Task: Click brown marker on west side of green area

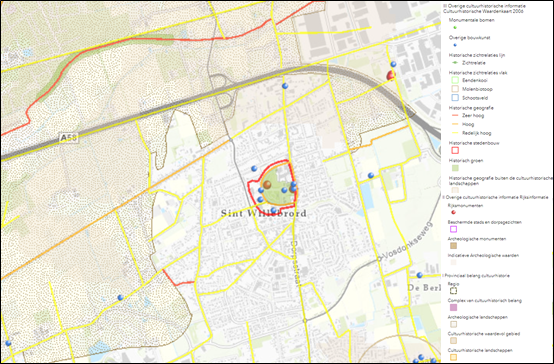Action: pos(267,184)
